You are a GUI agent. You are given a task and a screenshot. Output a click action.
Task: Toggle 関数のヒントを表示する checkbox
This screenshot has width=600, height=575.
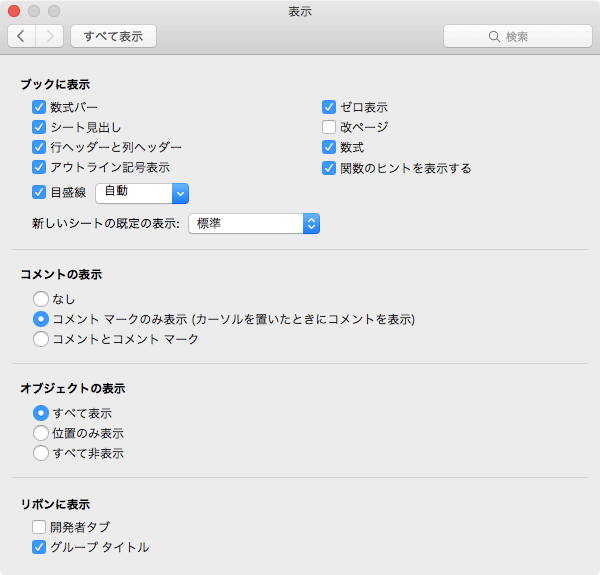(328, 168)
